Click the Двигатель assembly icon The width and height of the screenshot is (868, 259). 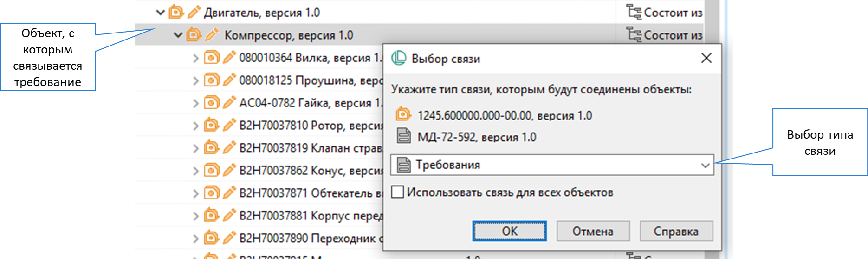point(176,12)
